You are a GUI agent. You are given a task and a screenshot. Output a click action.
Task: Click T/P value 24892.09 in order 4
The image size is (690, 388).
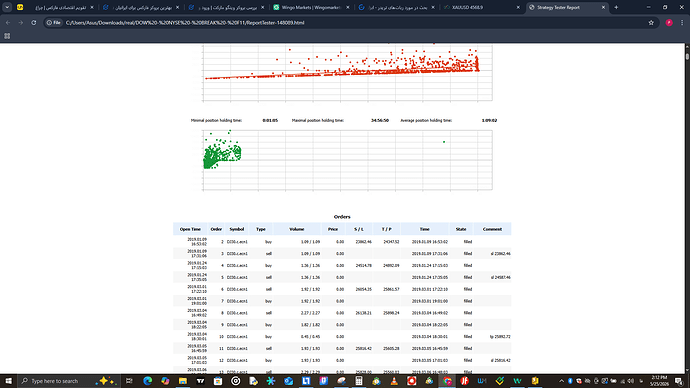(x=391, y=266)
